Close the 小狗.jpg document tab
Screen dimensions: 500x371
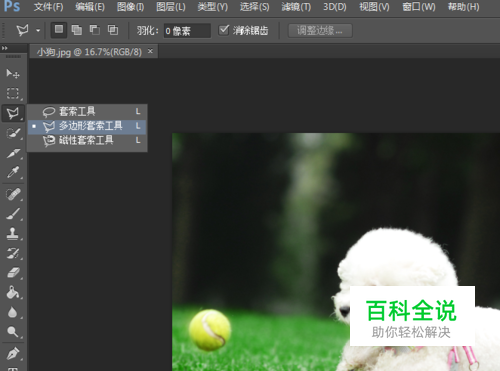click(150, 51)
